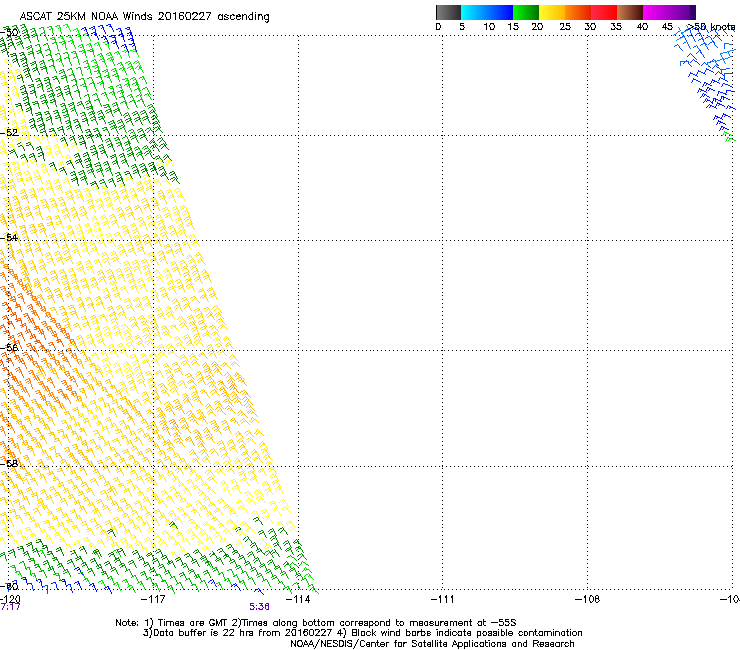Screen dimensions: 740x650
Task: Click the yellow 20–25 knots legend segment
Action: point(552,12)
